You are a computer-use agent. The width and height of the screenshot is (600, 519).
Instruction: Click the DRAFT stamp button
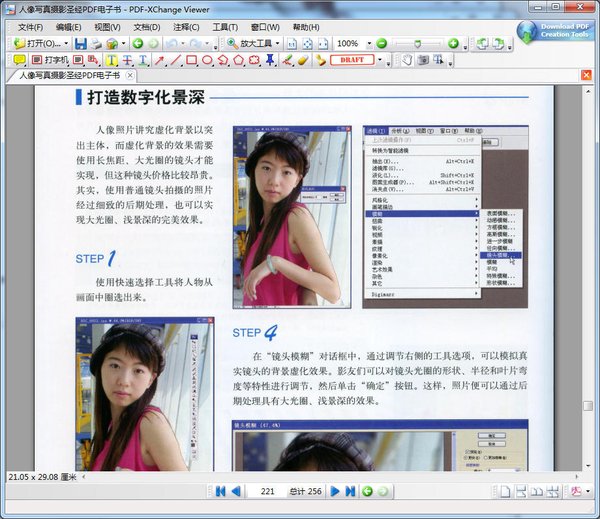pos(352,60)
